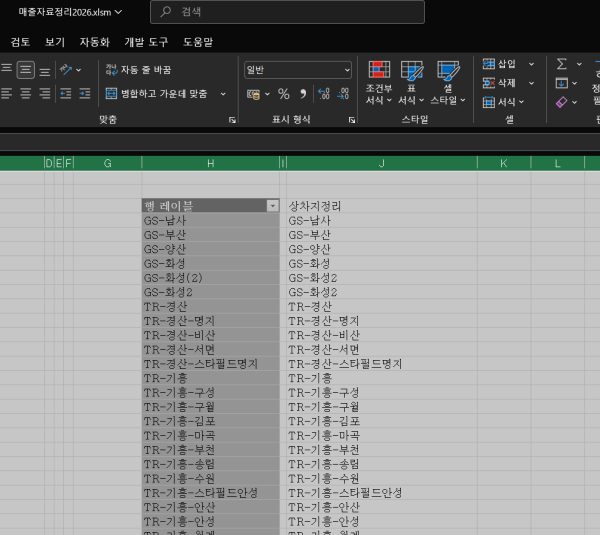Open 검토 ribbon tab
Screen dimensions: 600x535
[20, 42]
